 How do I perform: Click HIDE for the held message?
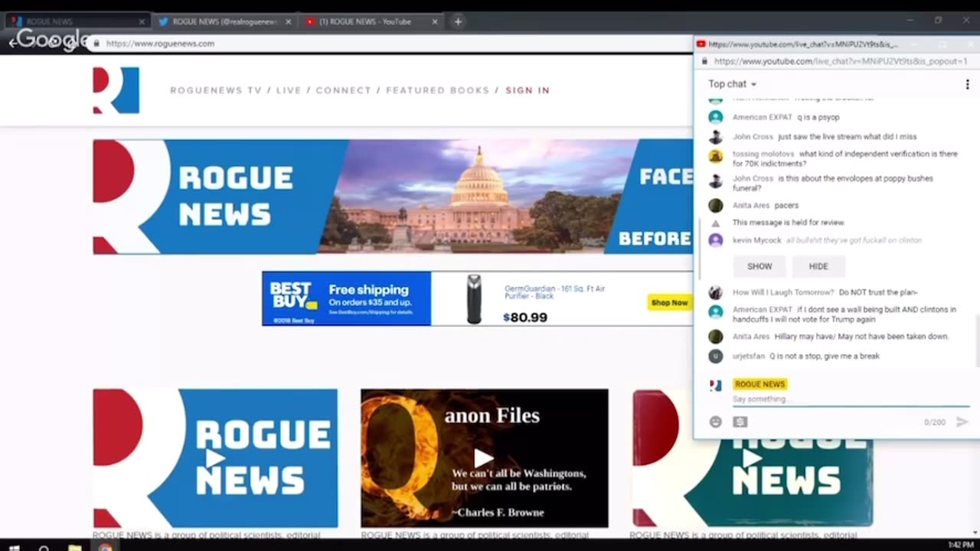tap(818, 266)
